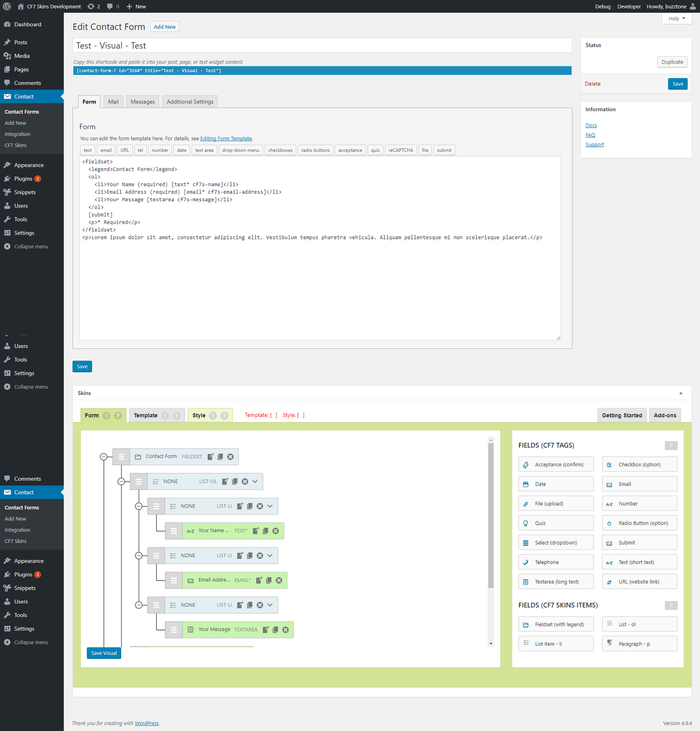Switch to the Mail tab
The height and width of the screenshot is (731, 700).
coord(113,102)
